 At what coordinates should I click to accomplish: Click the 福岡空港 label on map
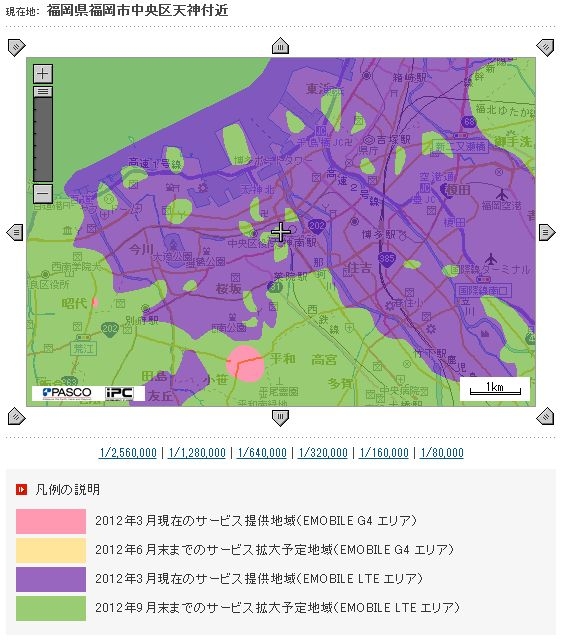501,205
